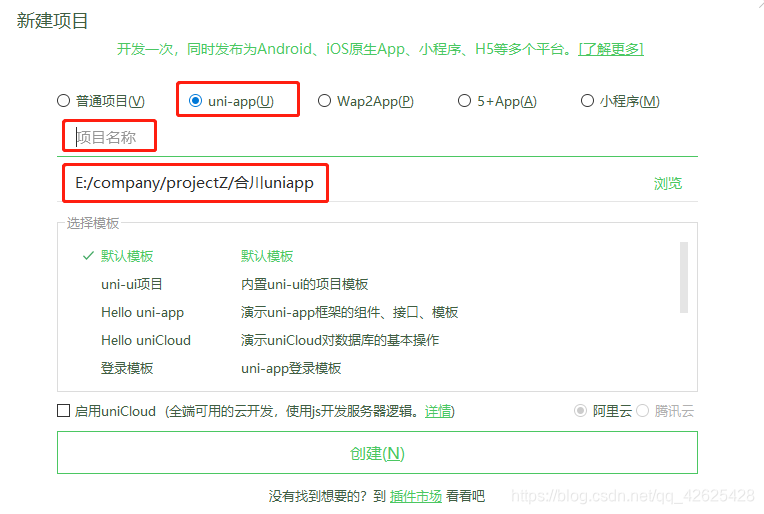
Task: Click the 项目名称 input field
Action: [377, 137]
